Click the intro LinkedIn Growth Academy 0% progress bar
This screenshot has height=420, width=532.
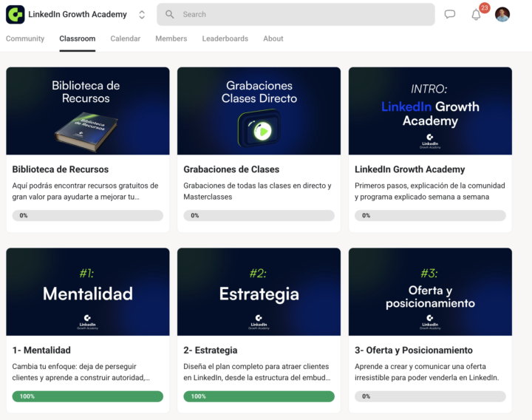(430, 216)
